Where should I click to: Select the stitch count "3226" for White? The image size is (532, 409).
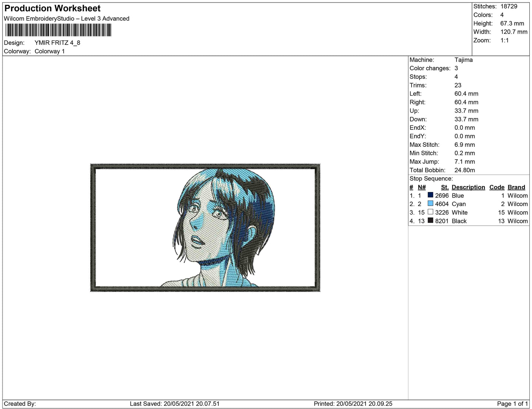442,212
